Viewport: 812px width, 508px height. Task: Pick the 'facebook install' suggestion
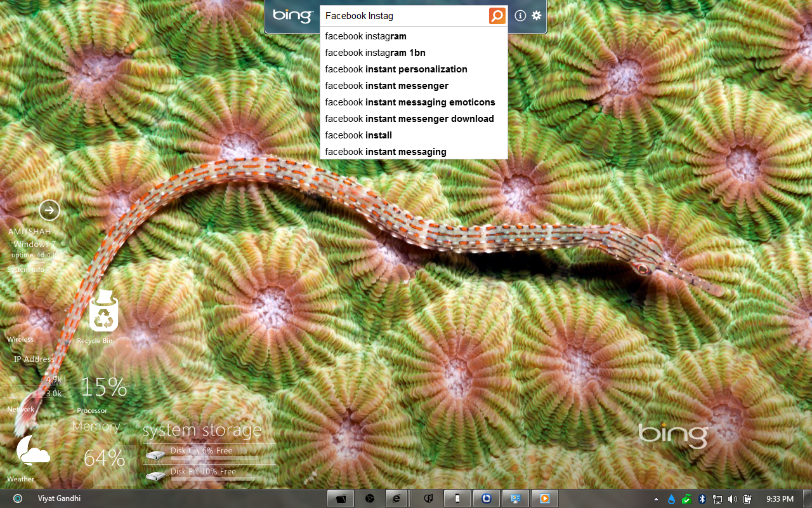[414, 135]
